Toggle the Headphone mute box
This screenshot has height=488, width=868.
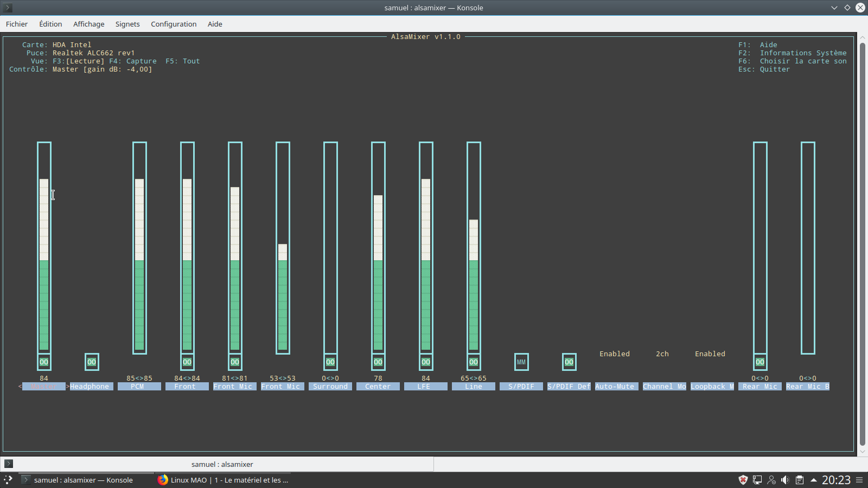pyautogui.click(x=92, y=362)
